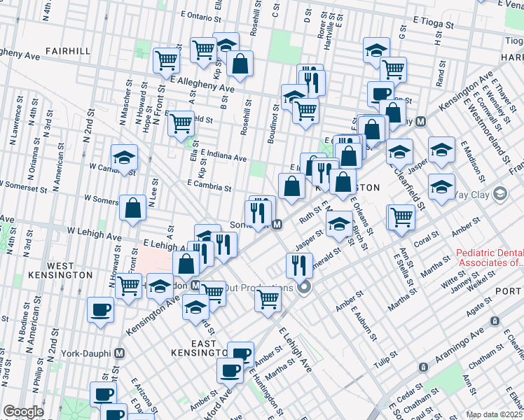Click the Allegheny metro station icon
Screen dimensions: 524x420
421,122
